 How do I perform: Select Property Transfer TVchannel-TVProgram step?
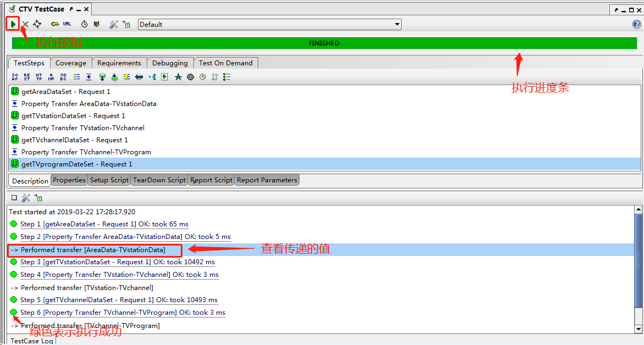pos(324,152)
